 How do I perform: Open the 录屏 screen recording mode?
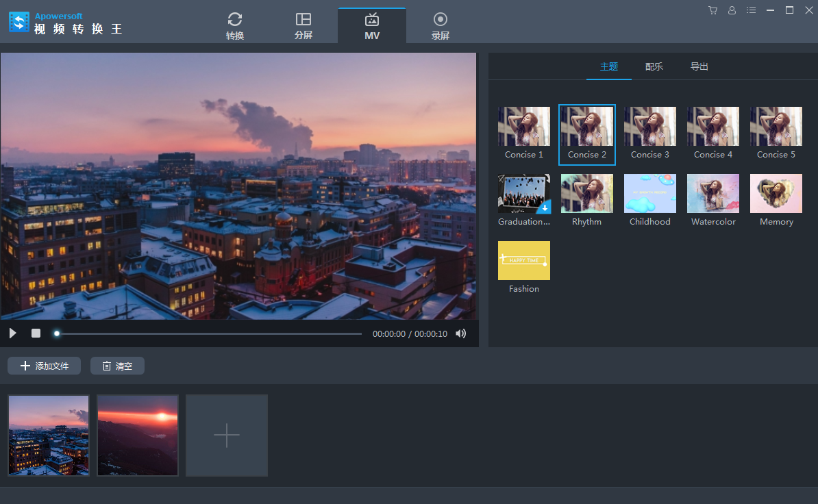tap(440, 25)
